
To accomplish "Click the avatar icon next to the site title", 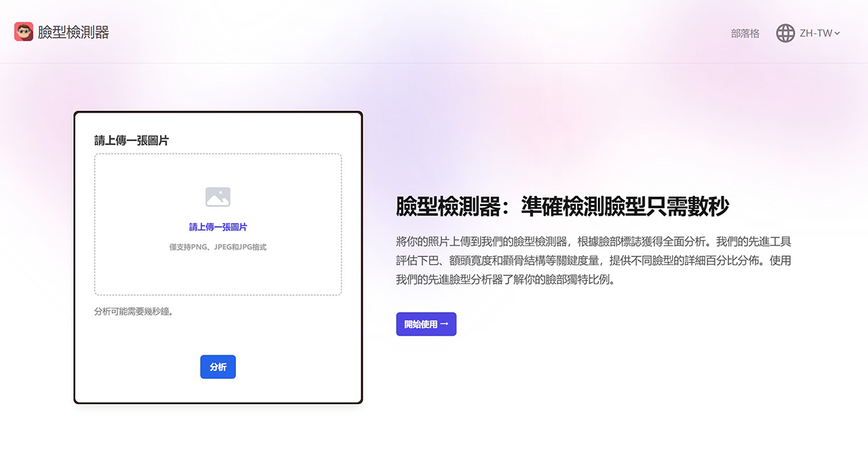I will (x=24, y=31).
